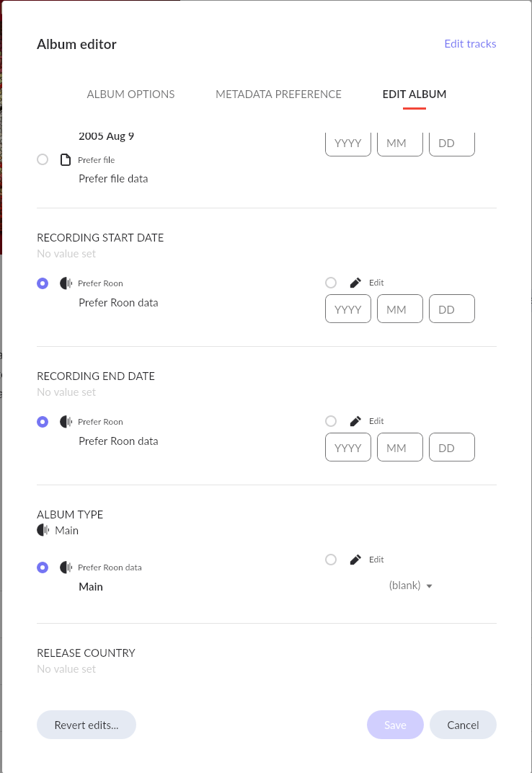Viewport: 532px width, 773px height.
Task: Click the MM field for Recording End Date
Action: (x=400, y=447)
